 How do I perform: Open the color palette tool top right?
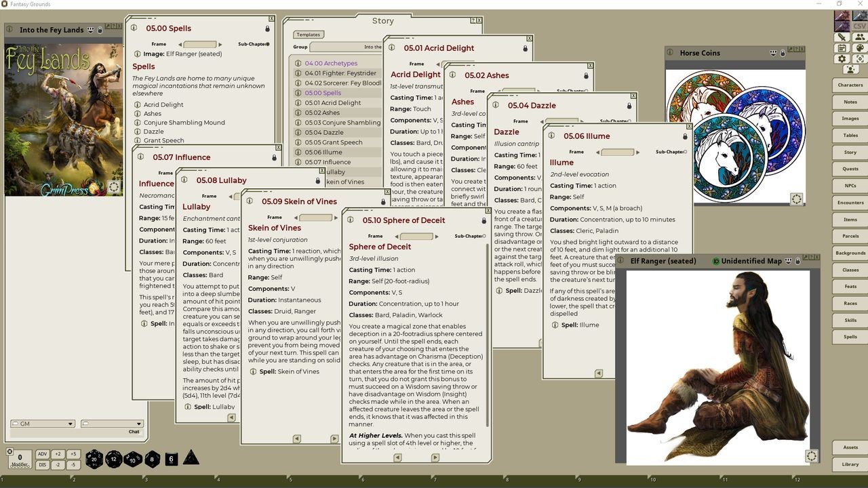[x=860, y=48]
